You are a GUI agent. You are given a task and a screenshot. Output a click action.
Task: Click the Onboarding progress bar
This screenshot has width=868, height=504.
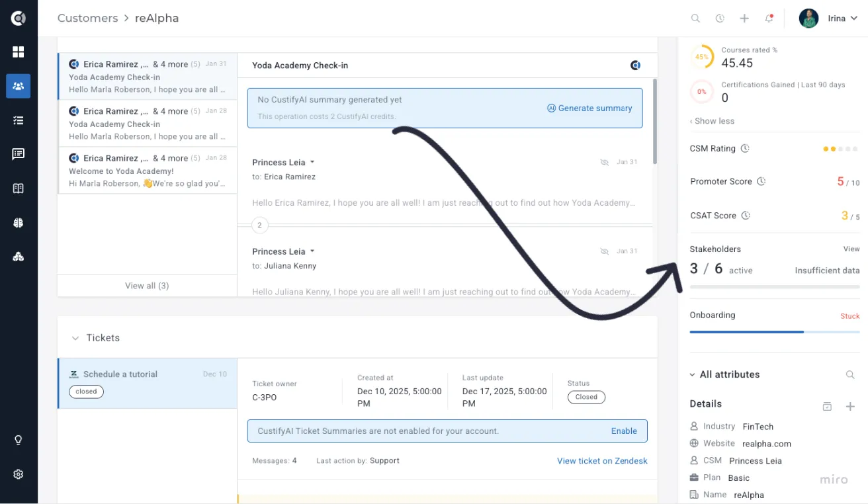(x=775, y=331)
